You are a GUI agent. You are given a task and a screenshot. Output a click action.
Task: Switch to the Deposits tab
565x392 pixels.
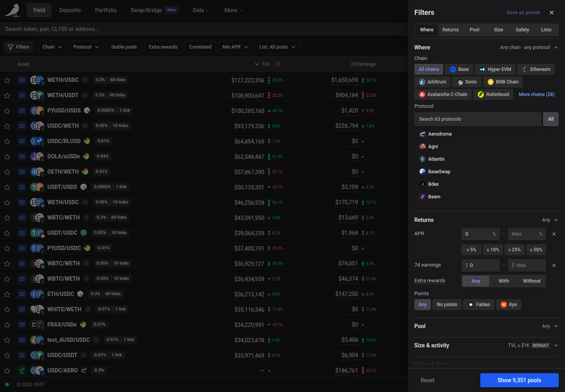pyautogui.click(x=70, y=10)
